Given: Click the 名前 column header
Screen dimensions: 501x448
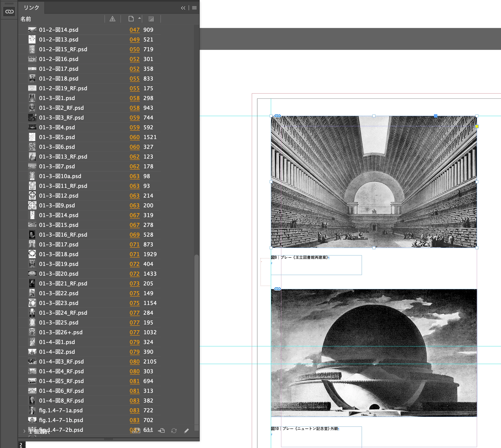Looking at the screenshot, I should (x=26, y=19).
